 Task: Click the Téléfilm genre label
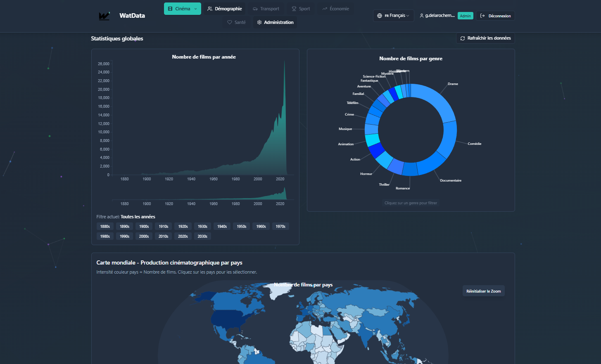point(352,103)
